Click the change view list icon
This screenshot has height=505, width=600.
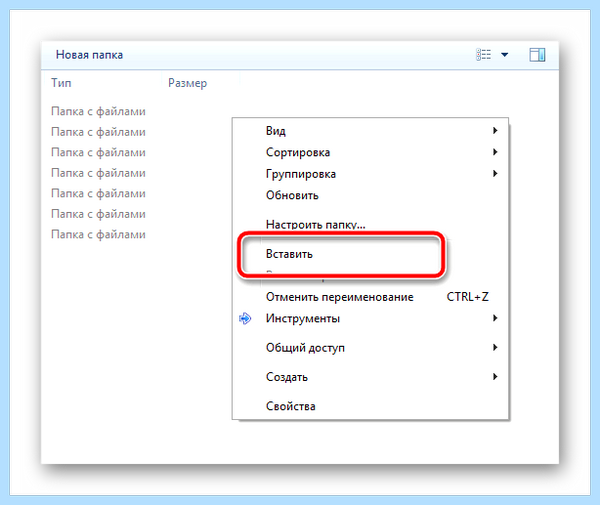483,55
